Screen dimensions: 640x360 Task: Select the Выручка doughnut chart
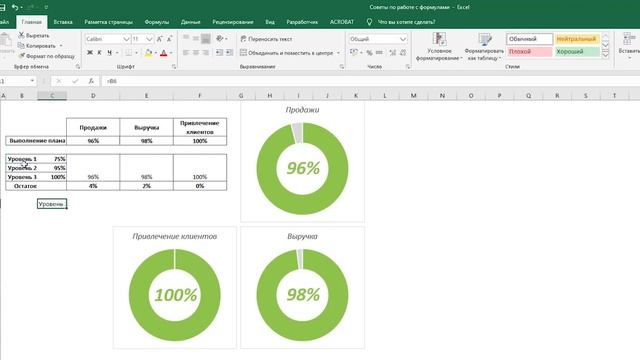coord(302,288)
